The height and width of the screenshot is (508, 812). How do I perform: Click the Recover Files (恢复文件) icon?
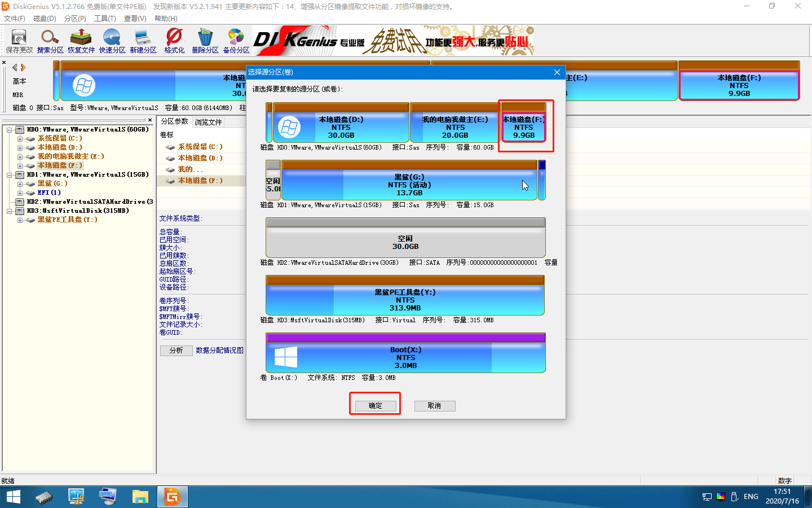[81, 41]
